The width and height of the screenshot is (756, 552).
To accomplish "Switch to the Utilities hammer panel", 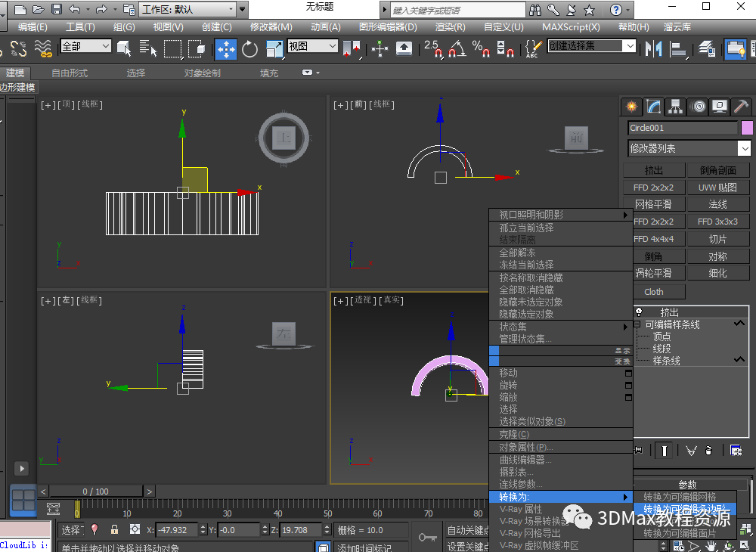I will tap(742, 107).
